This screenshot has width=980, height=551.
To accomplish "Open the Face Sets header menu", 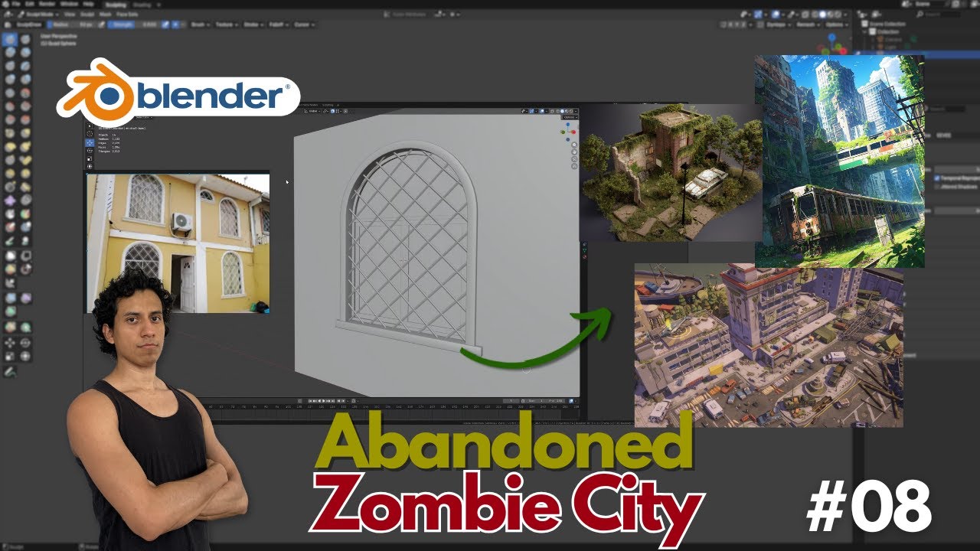I will coord(127,15).
